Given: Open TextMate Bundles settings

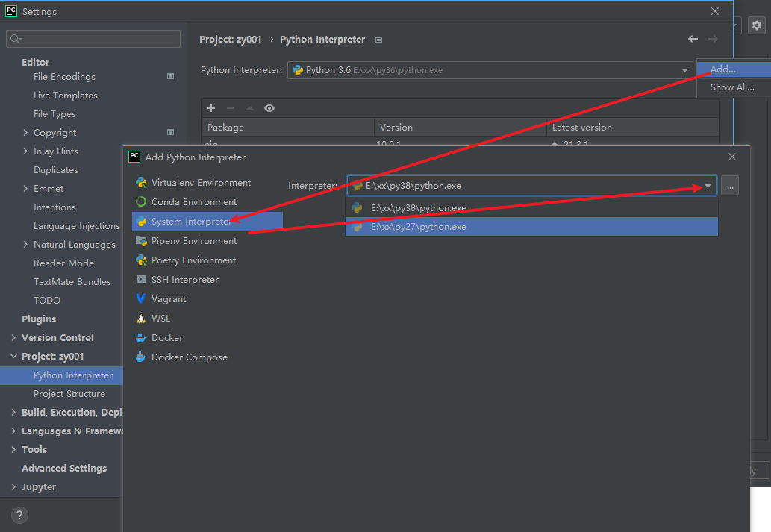Looking at the screenshot, I should point(72,282).
